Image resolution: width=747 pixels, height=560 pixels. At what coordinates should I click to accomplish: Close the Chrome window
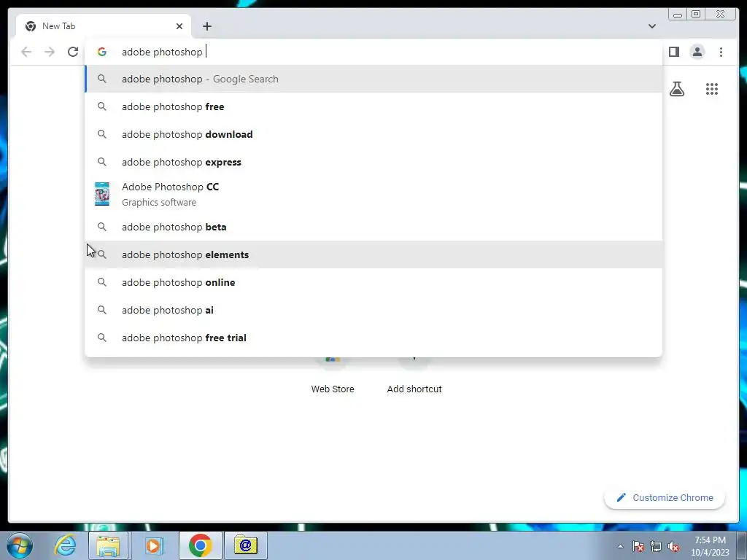click(x=721, y=15)
